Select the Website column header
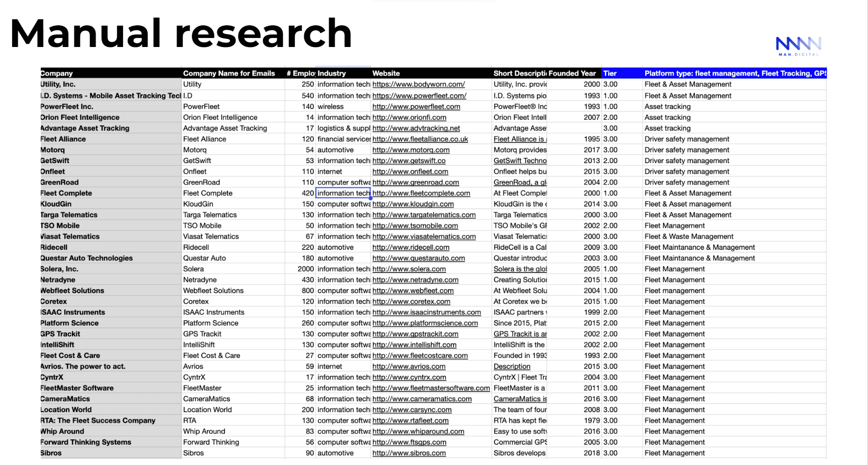Screen dimensions: 868x465 [x=431, y=73]
